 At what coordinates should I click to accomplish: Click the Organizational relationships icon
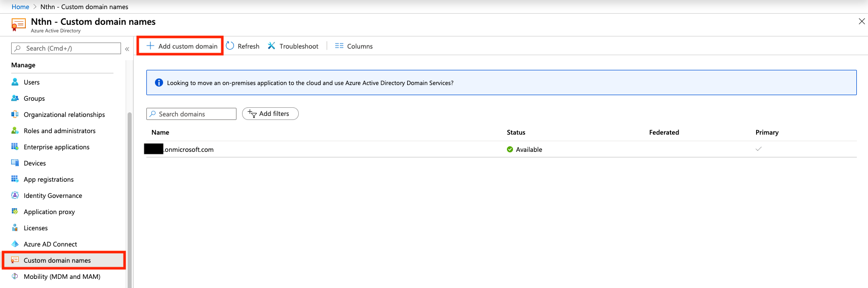(x=15, y=114)
